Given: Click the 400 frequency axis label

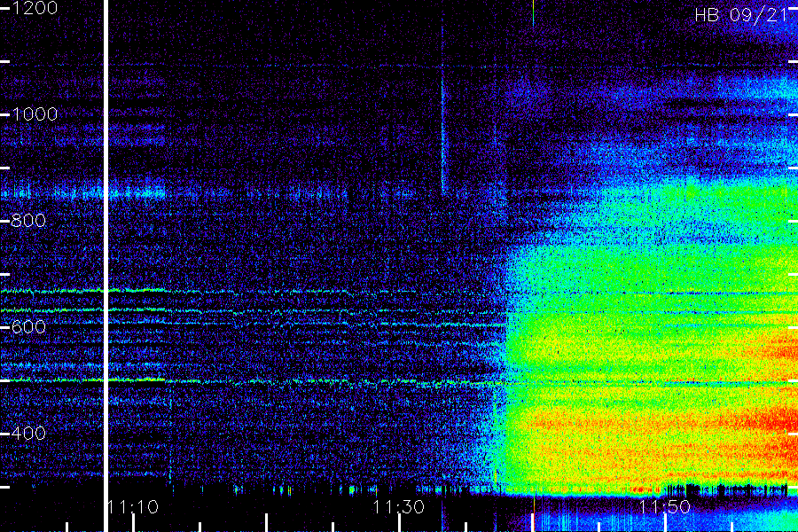Looking at the screenshot, I should 28,434.
